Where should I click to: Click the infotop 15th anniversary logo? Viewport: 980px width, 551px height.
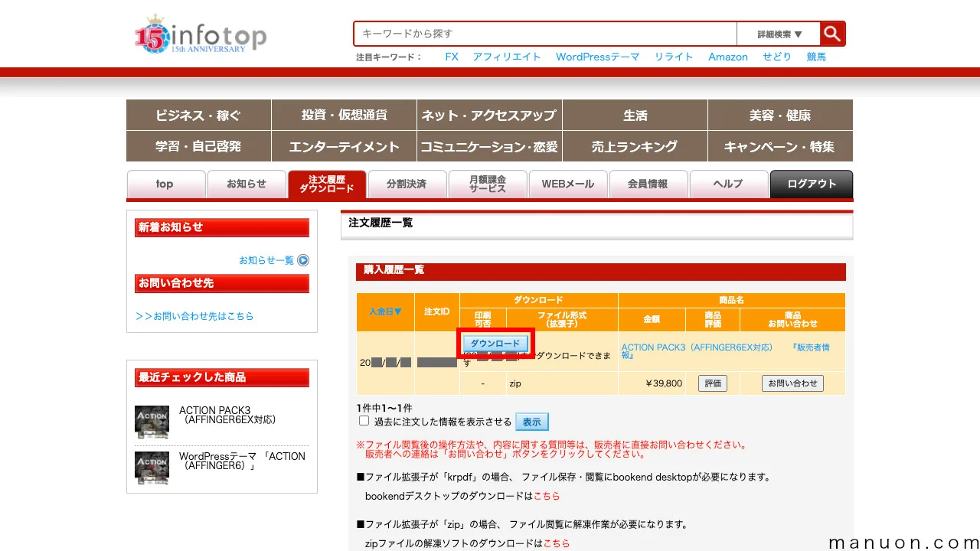[199, 34]
